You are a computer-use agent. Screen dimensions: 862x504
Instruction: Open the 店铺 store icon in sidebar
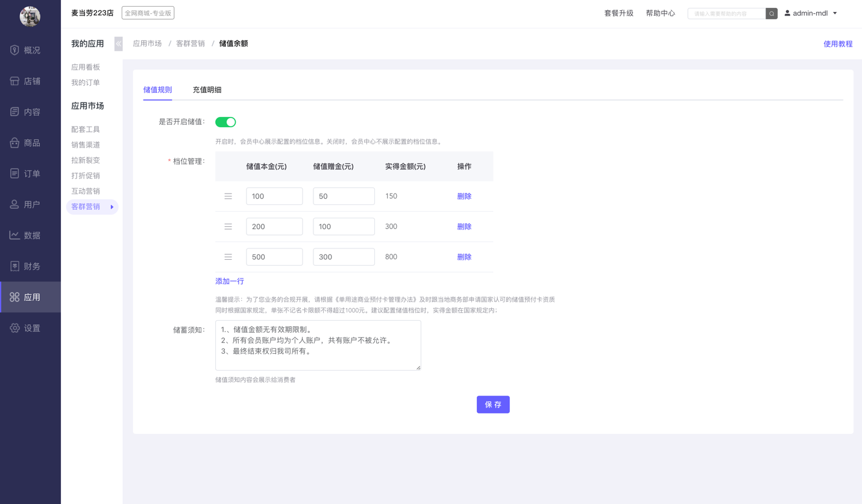14,81
